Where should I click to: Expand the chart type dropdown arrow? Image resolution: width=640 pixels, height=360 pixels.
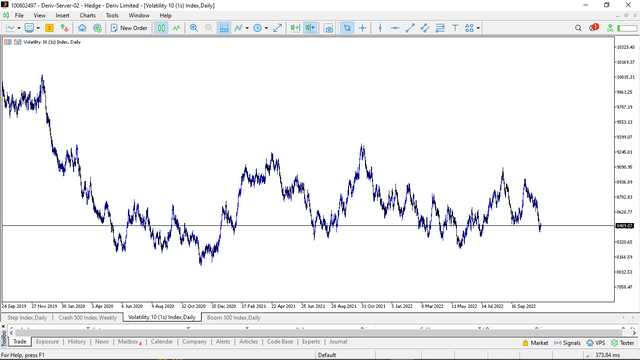19,28
